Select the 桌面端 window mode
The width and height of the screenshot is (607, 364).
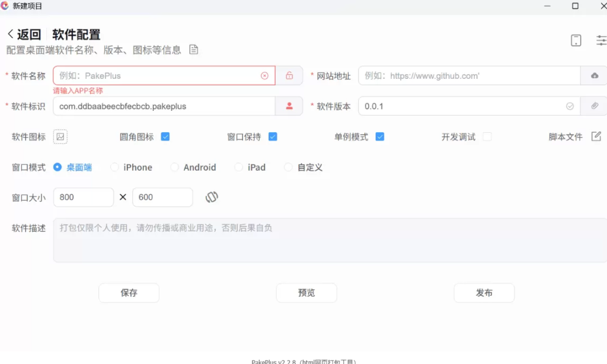click(72, 167)
